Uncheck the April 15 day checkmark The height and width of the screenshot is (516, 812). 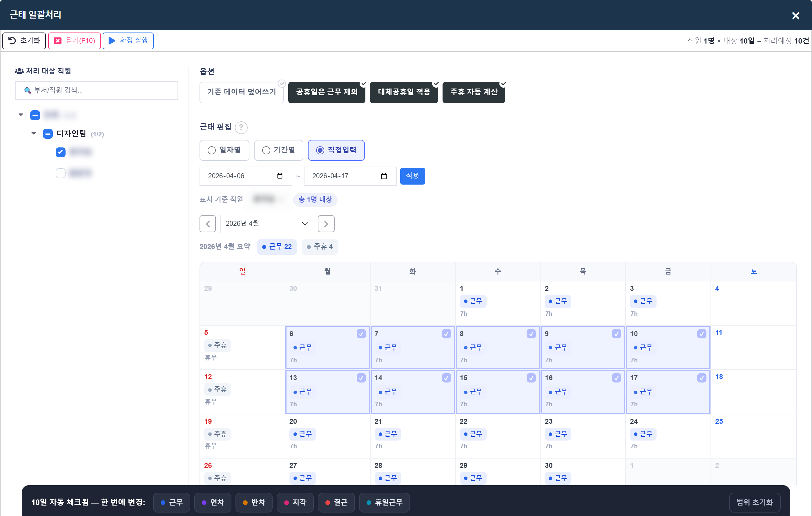tap(531, 378)
